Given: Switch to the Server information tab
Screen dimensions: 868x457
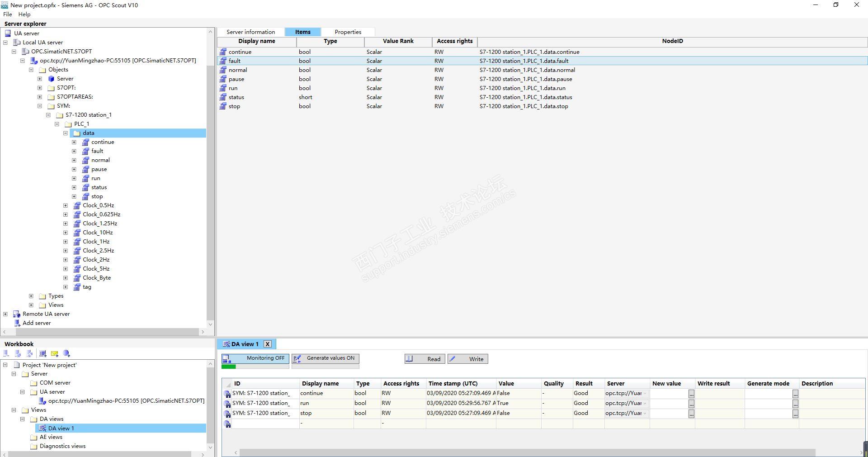Looking at the screenshot, I should (x=251, y=32).
